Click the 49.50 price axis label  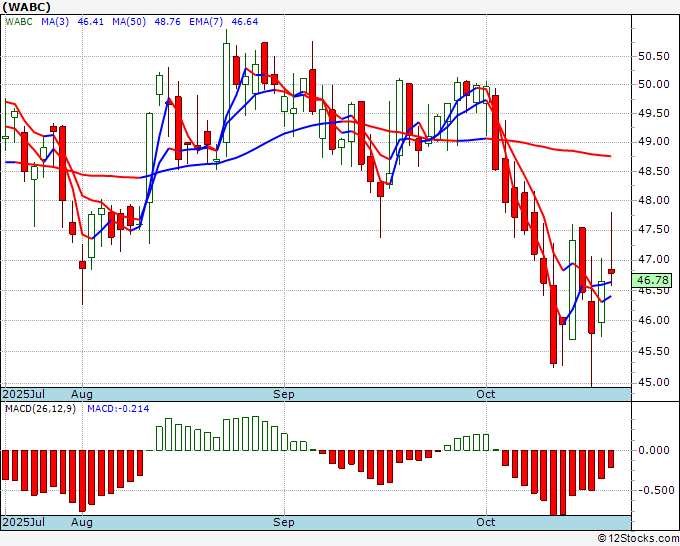click(654, 113)
